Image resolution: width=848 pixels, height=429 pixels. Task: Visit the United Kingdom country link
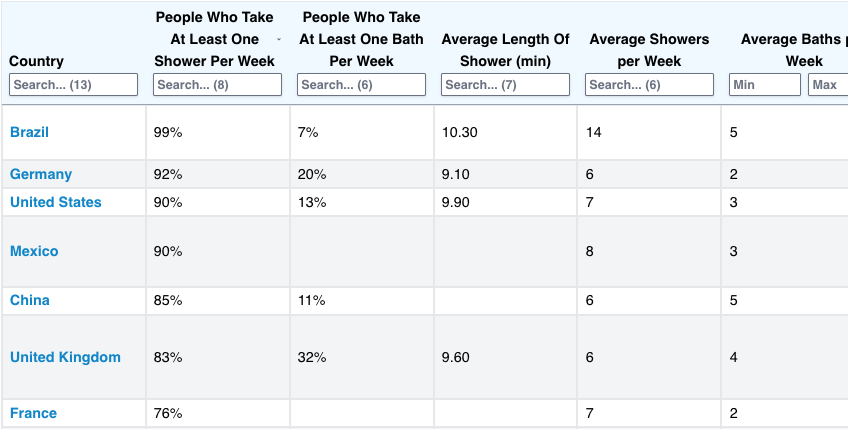pos(65,357)
